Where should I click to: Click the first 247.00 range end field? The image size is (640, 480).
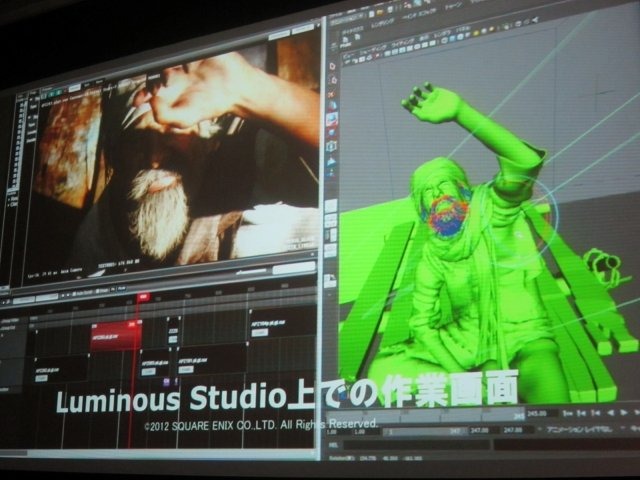pyautogui.click(x=482, y=431)
